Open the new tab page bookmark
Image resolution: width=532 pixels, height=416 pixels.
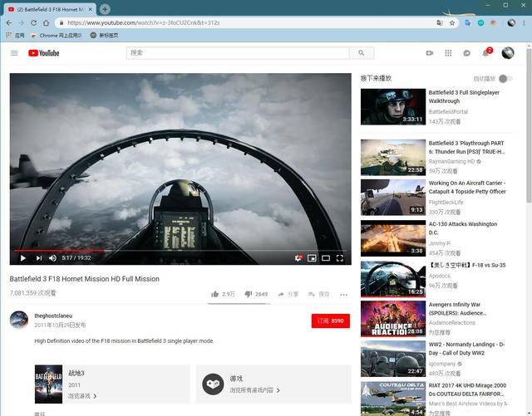(x=105, y=35)
